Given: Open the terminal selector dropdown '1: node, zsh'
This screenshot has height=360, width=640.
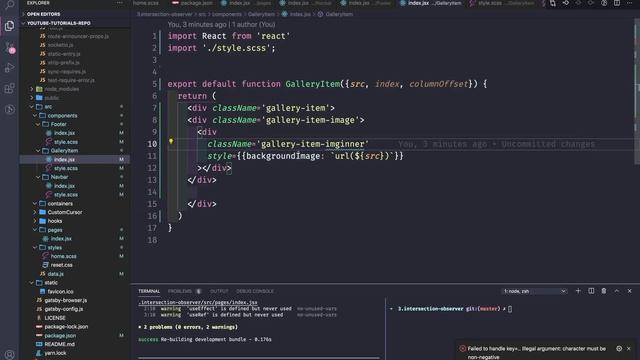Looking at the screenshot, I should click(534, 291).
